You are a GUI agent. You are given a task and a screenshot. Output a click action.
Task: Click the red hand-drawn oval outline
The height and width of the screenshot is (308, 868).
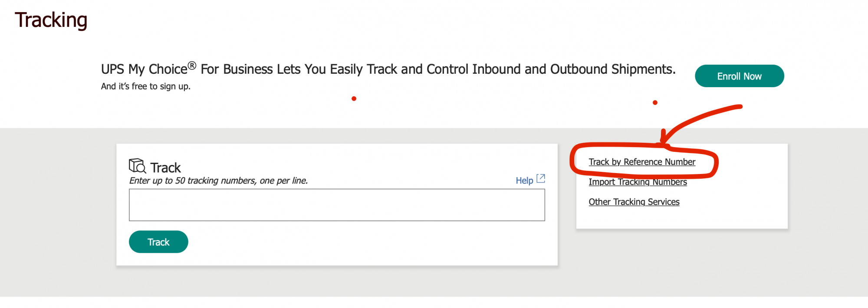coord(573,161)
